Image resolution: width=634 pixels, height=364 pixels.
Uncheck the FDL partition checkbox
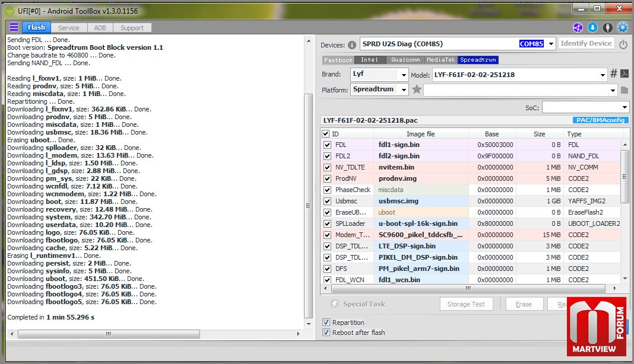coord(327,145)
